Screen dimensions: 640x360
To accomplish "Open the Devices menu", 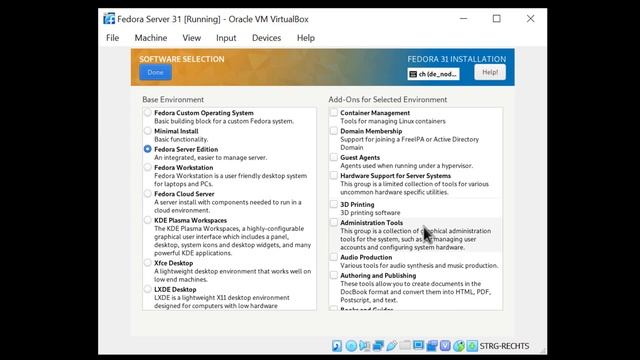I will tap(267, 38).
